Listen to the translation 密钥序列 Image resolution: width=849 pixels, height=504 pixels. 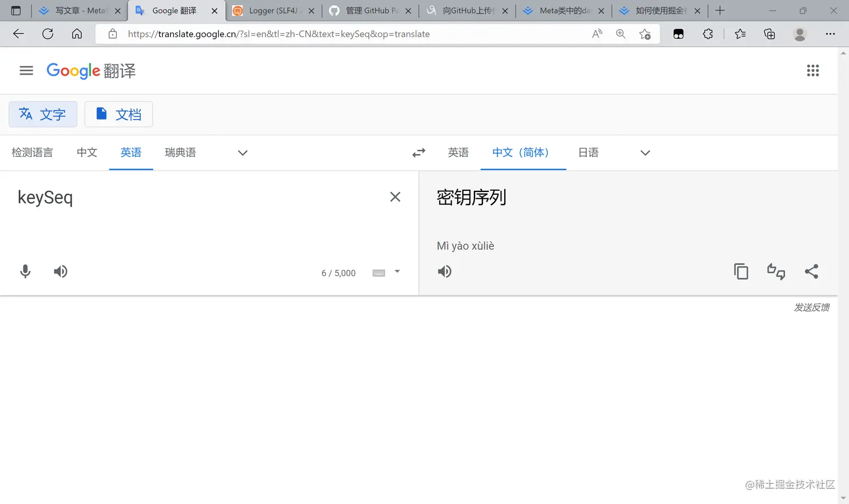(x=445, y=272)
